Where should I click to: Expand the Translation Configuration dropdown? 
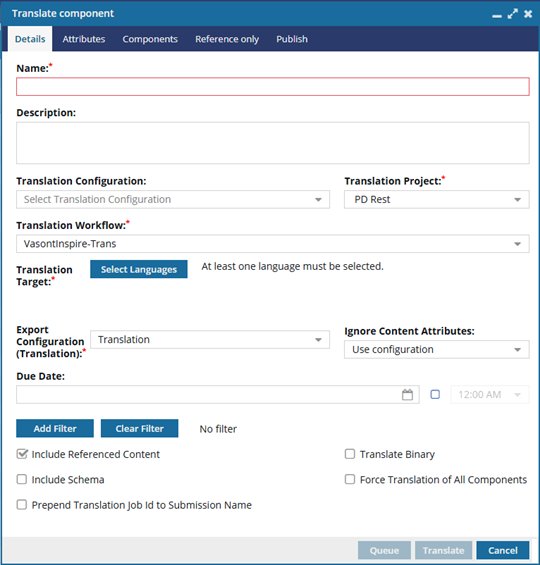[x=173, y=200]
